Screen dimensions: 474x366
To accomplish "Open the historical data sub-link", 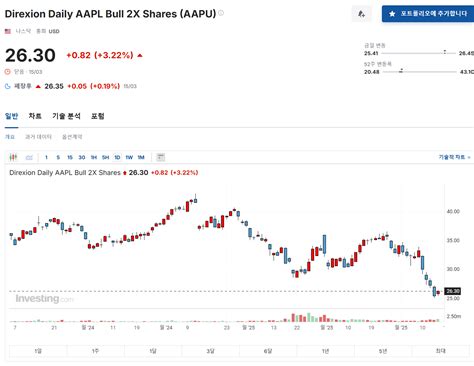I will pos(38,137).
